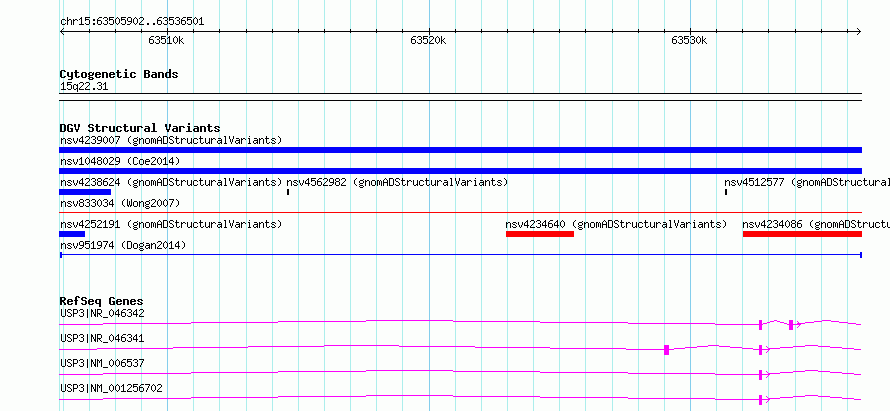Viewport: 890px width, 411px height.
Task: Select the red bar under nsv4234086
Action: pos(802,234)
